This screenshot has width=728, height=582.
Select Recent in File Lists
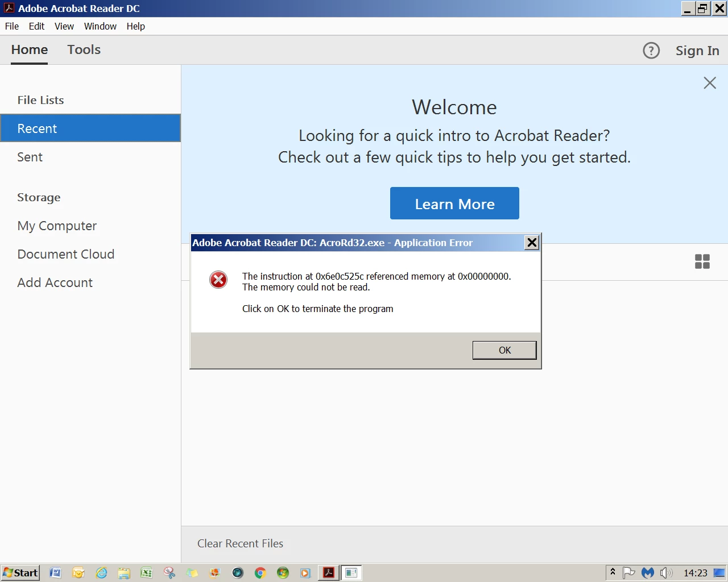[90, 128]
